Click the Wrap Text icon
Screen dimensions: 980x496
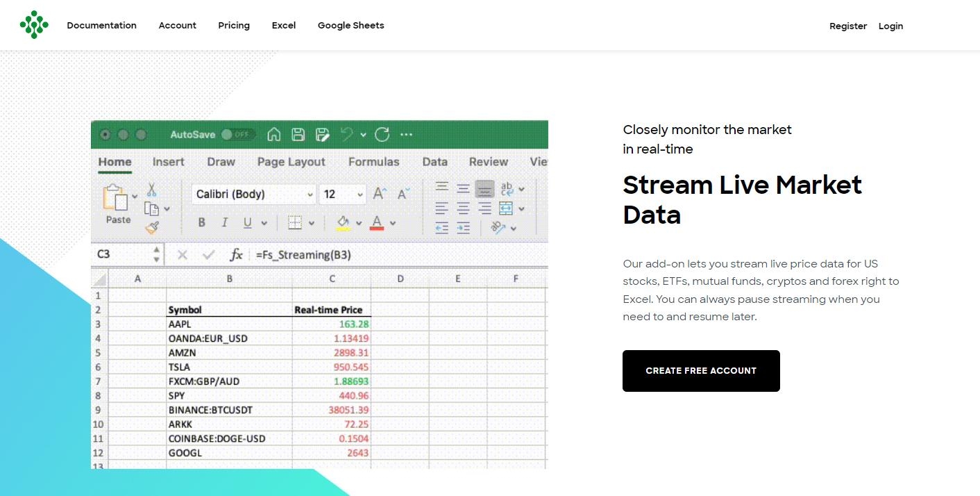click(x=507, y=188)
